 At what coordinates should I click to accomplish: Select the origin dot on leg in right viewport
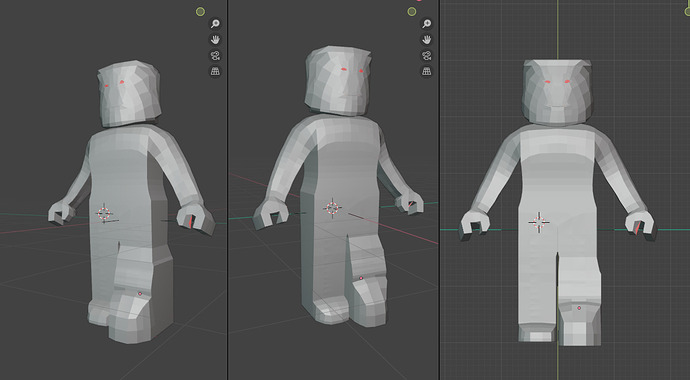tap(579, 308)
